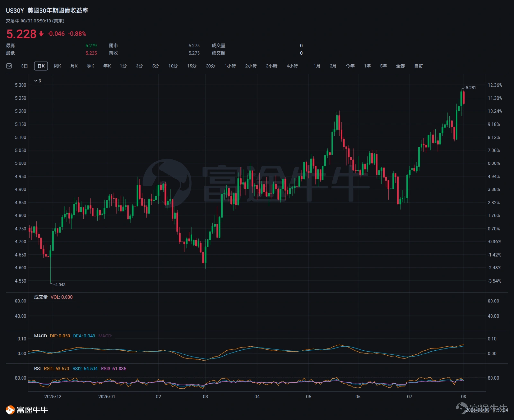Choose the 1小時 interval
The width and height of the screenshot is (514, 420).
click(230, 66)
